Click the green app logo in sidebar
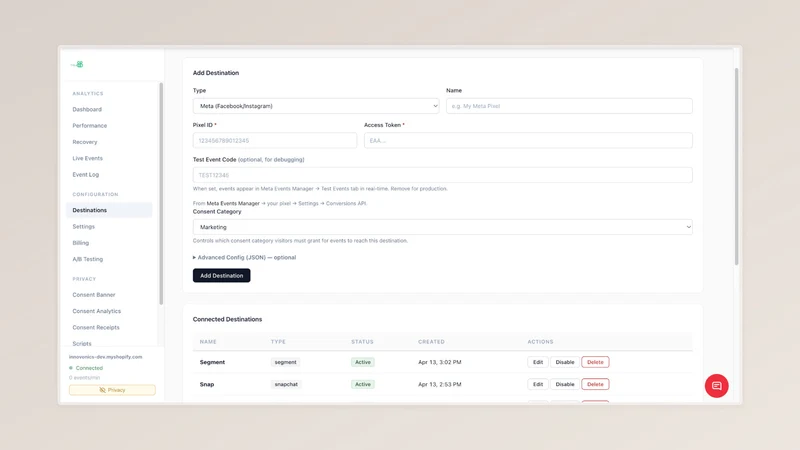Image resolution: width=800 pixels, height=450 pixels. point(78,64)
